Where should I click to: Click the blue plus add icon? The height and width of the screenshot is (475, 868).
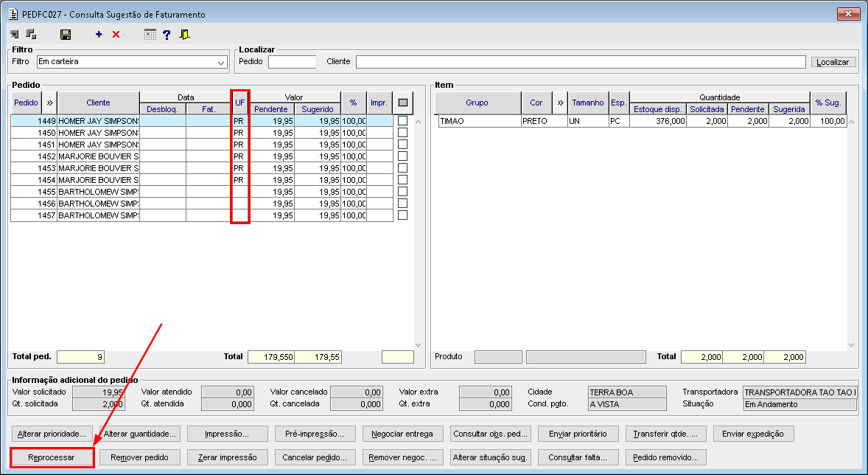pyautogui.click(x=99, y=35)
